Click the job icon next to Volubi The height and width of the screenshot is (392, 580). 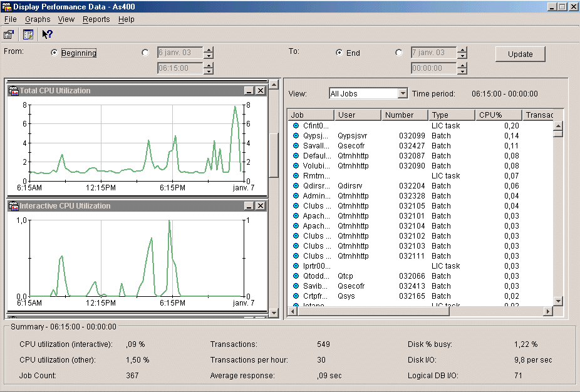(296, 166)
